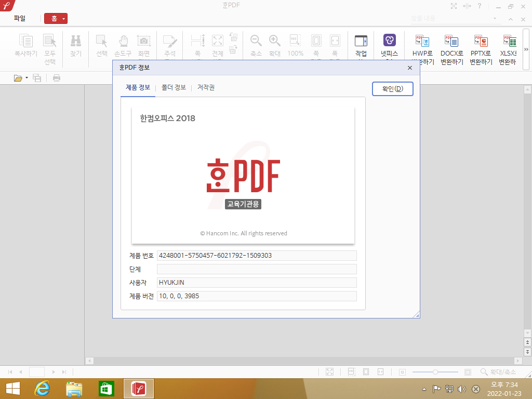532x399 pixels.
Task: Click the previous page arrow in status bar
Action: pos(21,372)
